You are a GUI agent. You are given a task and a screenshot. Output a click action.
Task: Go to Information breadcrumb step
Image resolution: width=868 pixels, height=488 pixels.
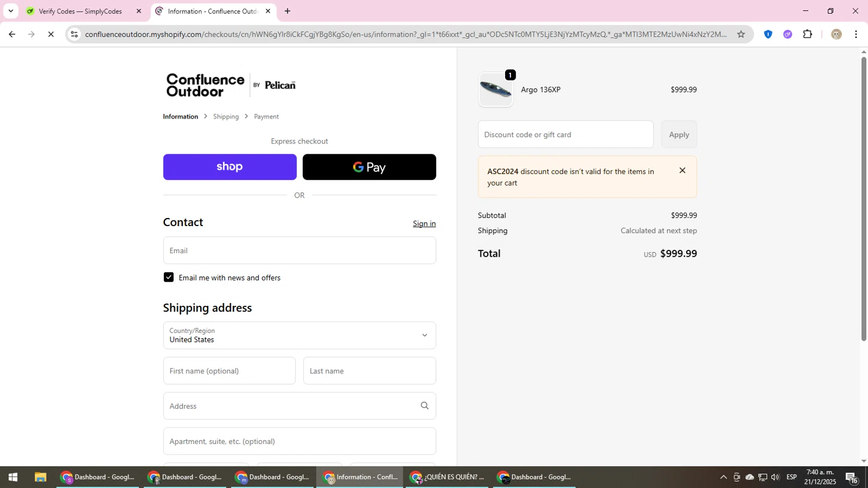coord(181,117)
